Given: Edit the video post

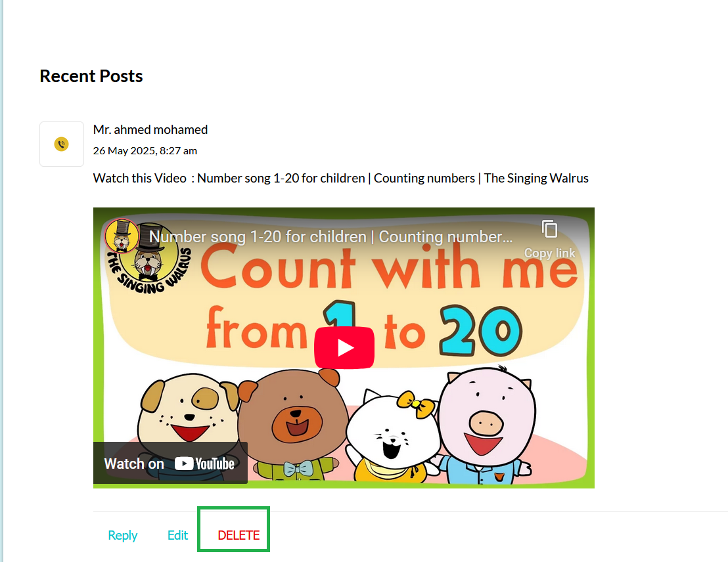Looking at the screenshot, I should coord(177,535).
